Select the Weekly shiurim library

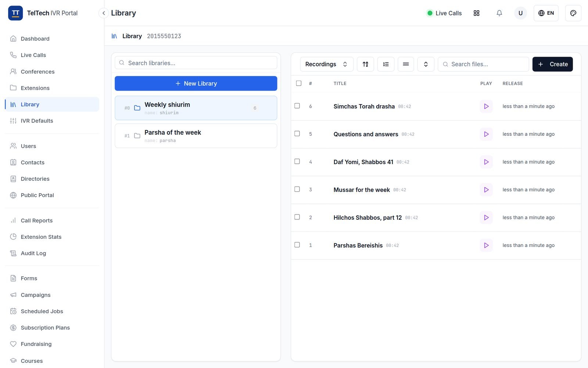click(x=196, y=108)
